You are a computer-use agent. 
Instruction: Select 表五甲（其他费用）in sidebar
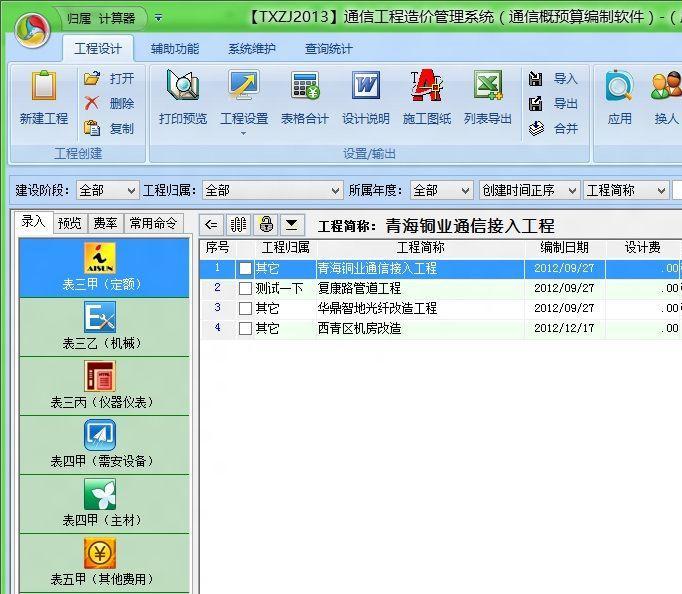click(104, 564)
